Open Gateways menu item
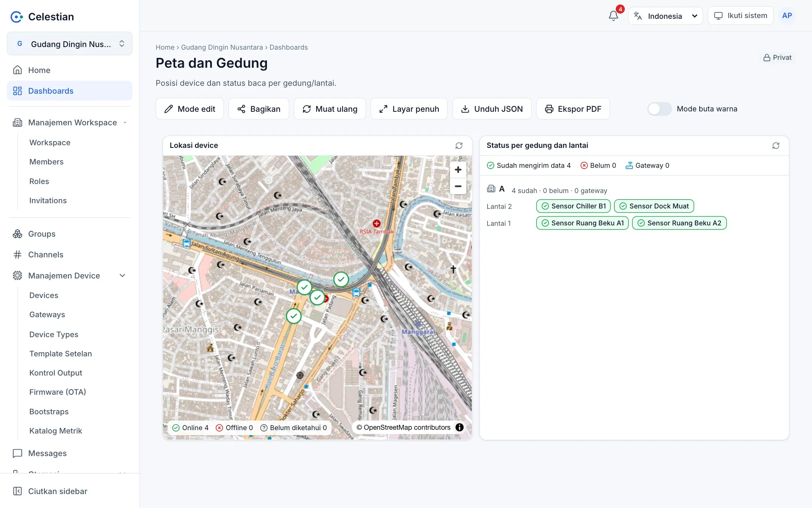This screenshot has width=812, height=508. [47, 315]
